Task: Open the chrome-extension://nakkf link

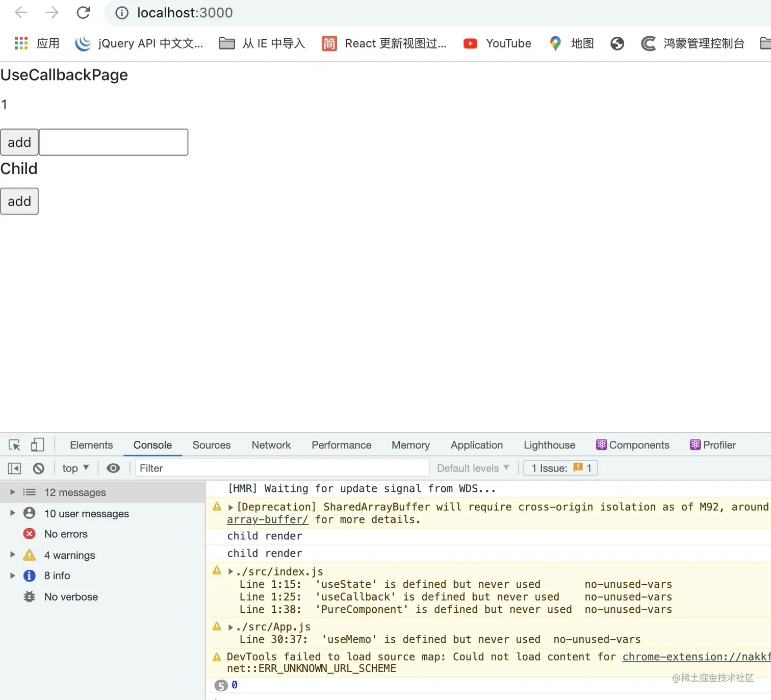Action: point(697,657)
